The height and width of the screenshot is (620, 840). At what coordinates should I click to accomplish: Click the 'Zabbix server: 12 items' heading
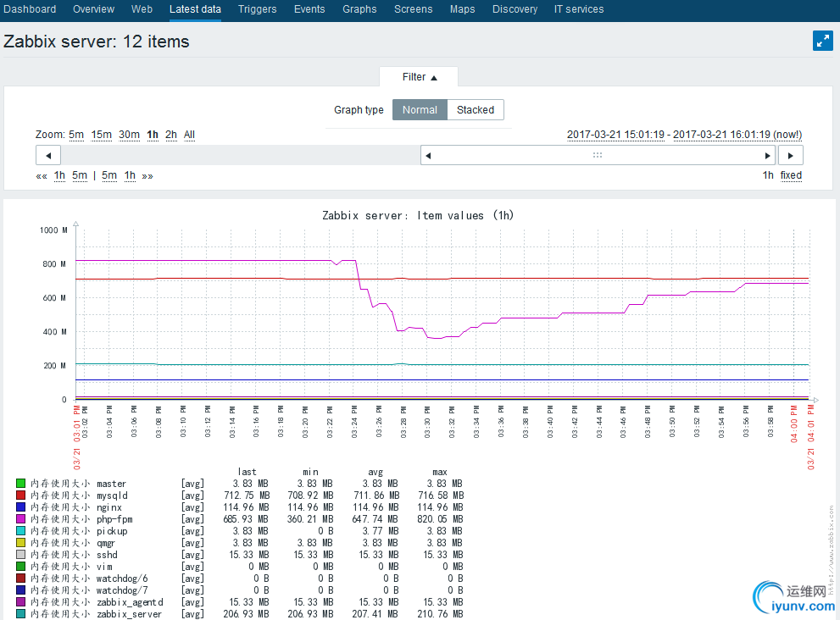click(97, 42)
